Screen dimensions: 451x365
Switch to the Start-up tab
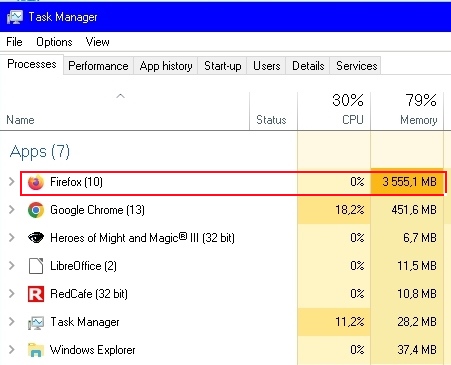223,66
